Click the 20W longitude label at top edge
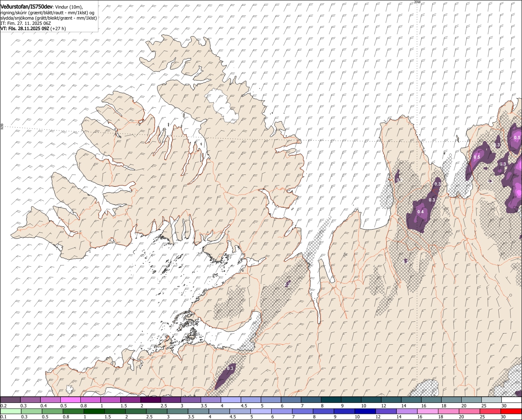 pos(417,2)
